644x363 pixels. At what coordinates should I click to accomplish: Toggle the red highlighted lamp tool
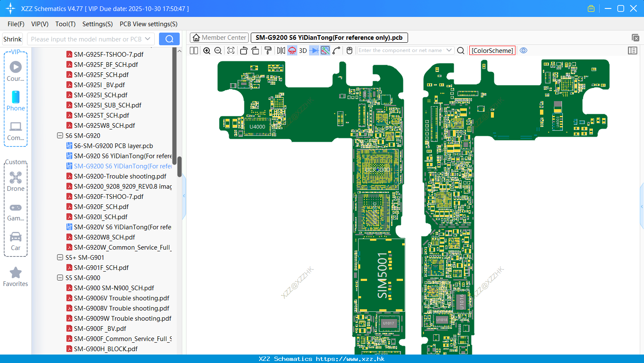tap(292, 50)
